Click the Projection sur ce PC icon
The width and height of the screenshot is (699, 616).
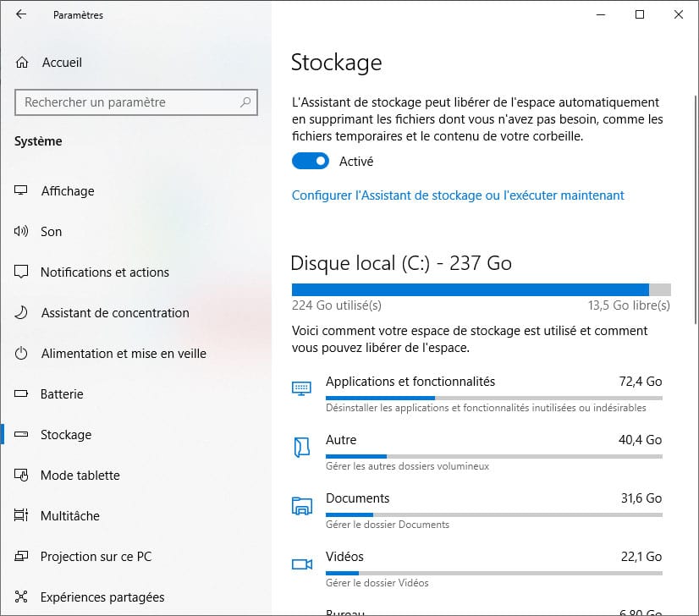pyautogui.click(x=21, y=556)
